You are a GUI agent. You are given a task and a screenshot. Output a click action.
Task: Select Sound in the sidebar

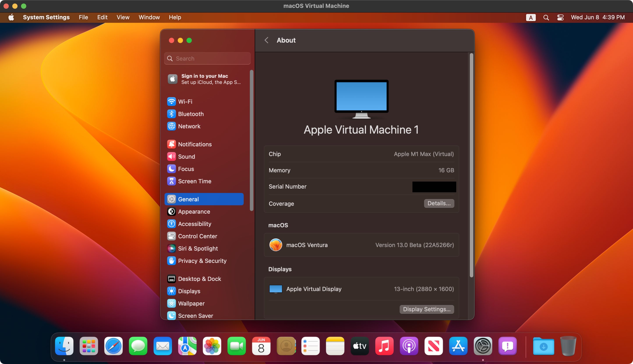(x=204, y=156)
